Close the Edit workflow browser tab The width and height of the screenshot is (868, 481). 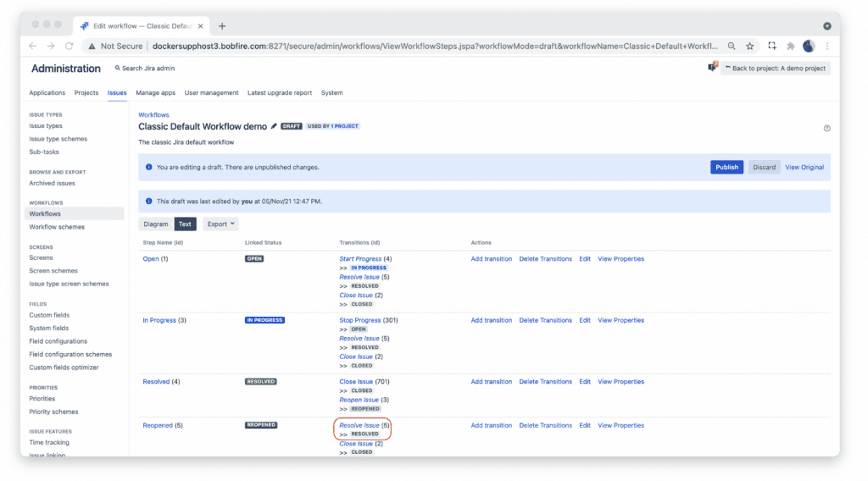coord(200,26)
